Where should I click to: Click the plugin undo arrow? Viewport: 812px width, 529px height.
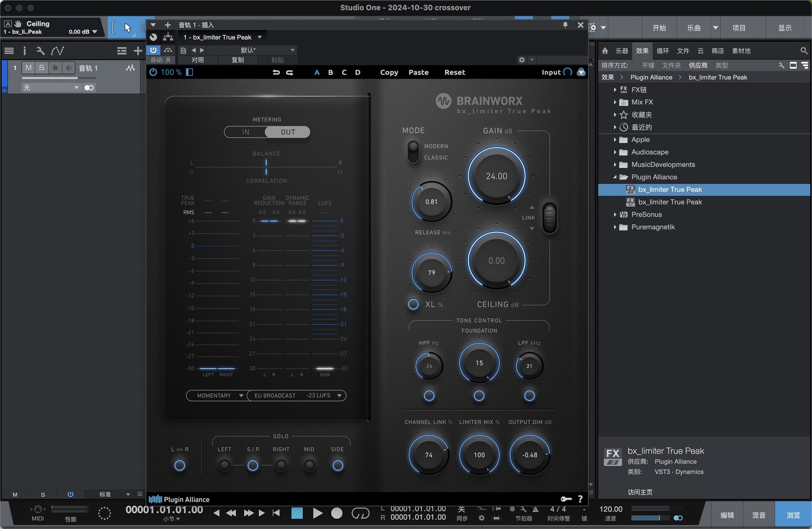(276, 72)
